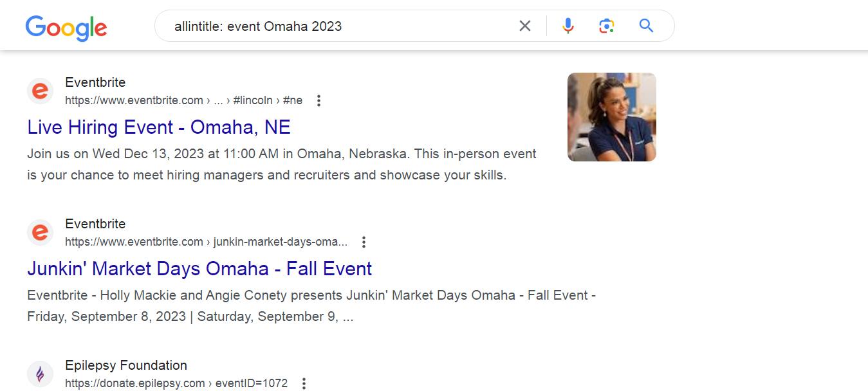The image size is (868, 391).
Task: Open the more-options dots for the Epilepsy Foundation result
Action: coord(304,383)
